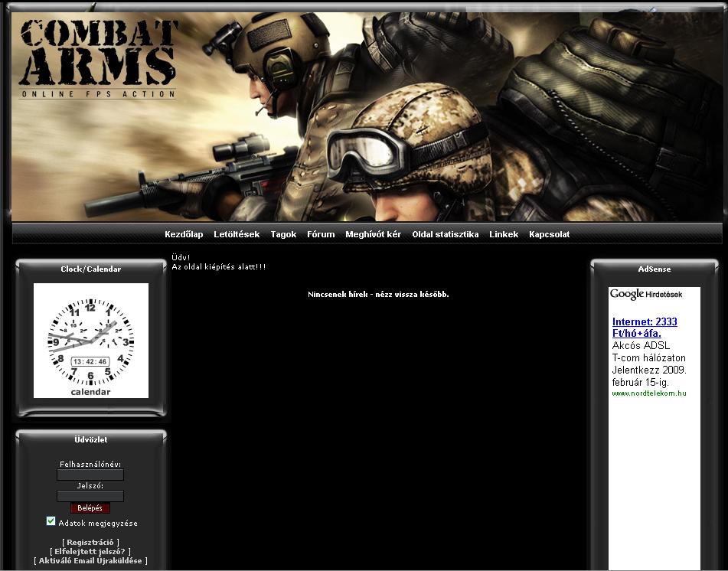Open the Elfelejtett jelszó link
Viewport: 728px width, 571px height.
click(90, 551)
